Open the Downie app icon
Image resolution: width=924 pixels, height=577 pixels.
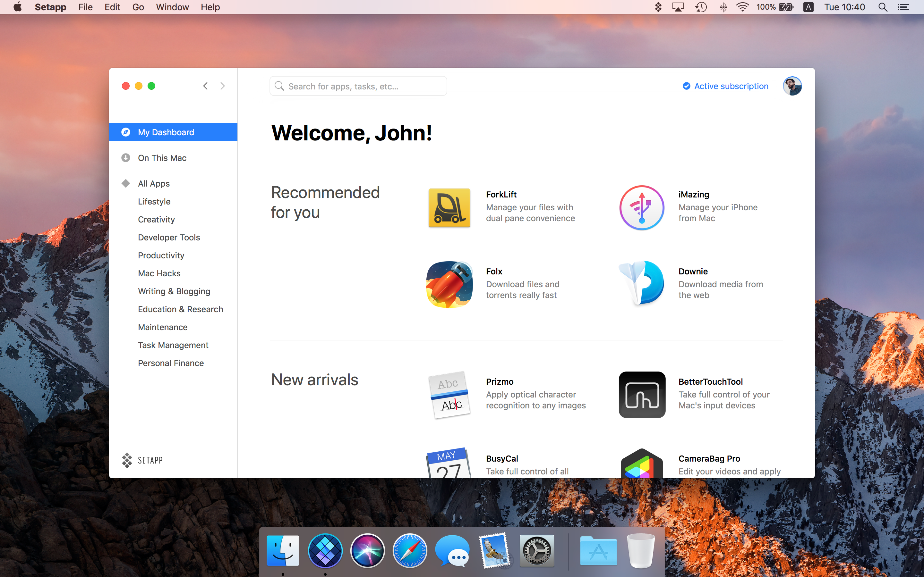point(641,283)
